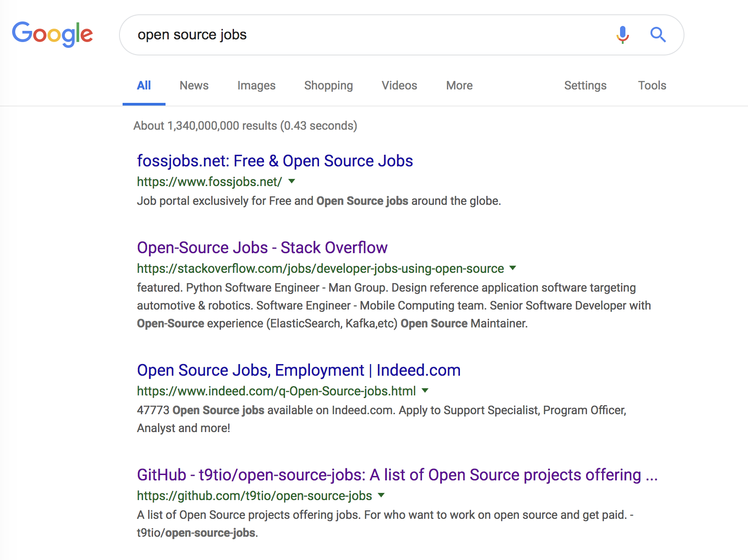Click the stackoverflow.com developer-jobs URL
The height and width of the screenshot is (560, 748).
pyautogui.click(x=320, y=268)
